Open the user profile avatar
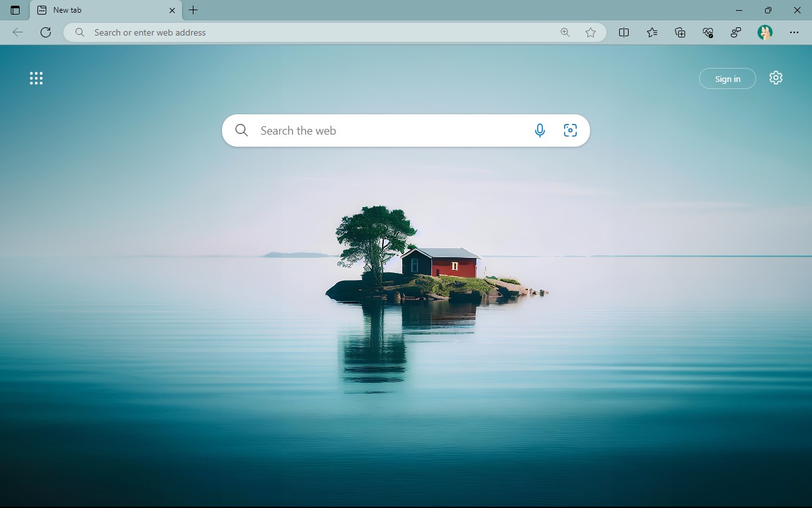 click(765, 32)
